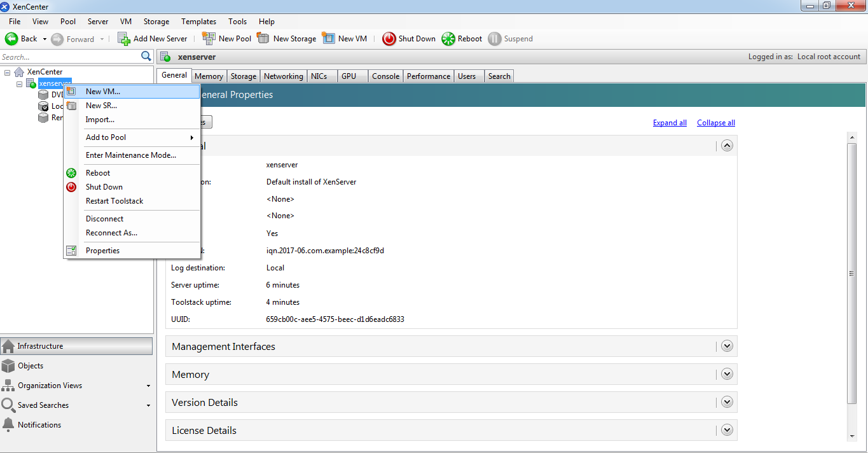This screenshot has height=453, width=868.
Task: Click the Infrastructure house icon in navigation pane
Action: 8,346
